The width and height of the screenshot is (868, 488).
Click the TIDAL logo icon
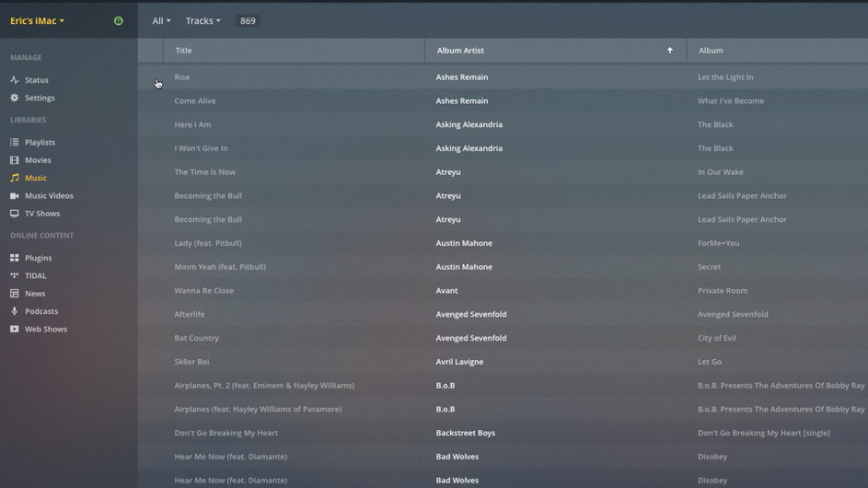[x=15, y=275]
